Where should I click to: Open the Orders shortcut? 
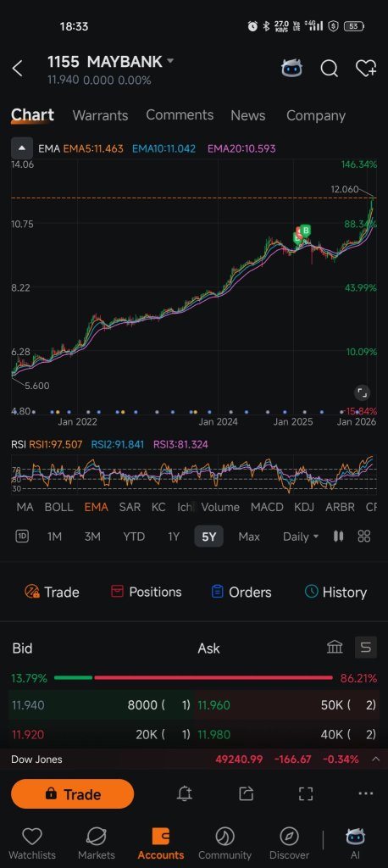pyautogui.click(x=241, y=593)
